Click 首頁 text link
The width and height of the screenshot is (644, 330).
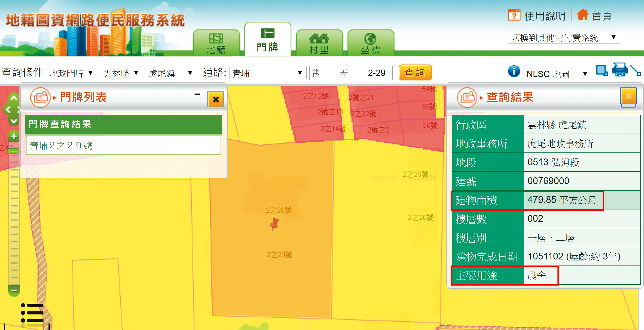602,16
